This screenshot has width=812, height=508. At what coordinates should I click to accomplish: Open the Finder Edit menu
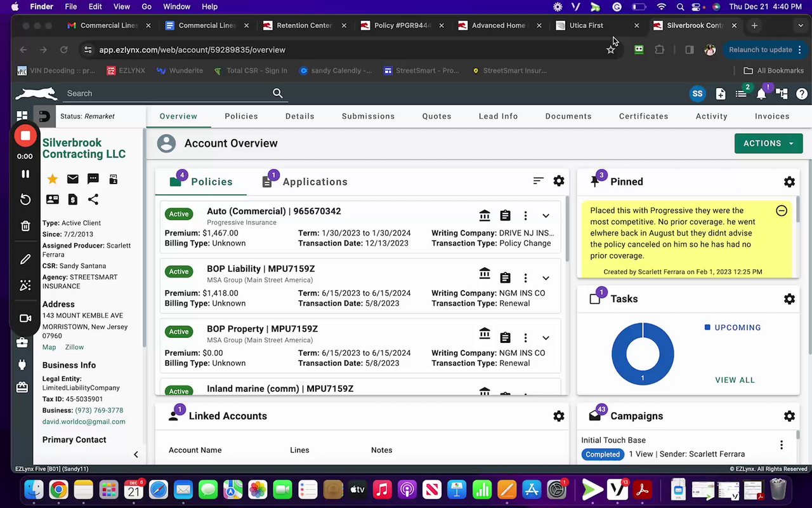pos(95,6)
